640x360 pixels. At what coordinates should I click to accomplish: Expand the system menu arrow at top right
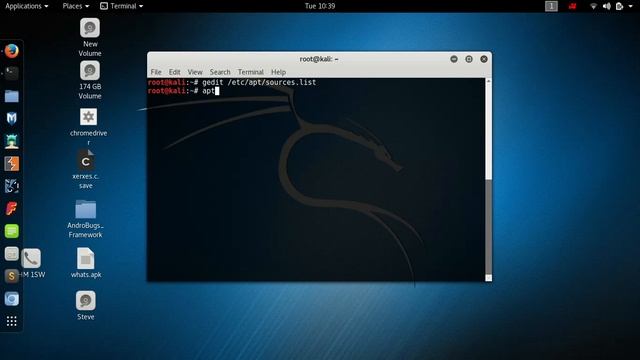point(631,6)
